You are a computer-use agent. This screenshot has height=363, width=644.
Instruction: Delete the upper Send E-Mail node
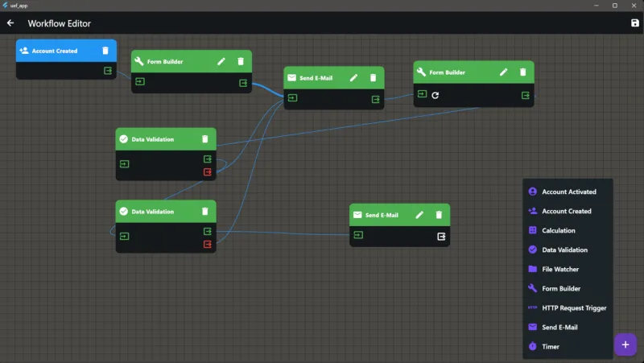click(373, 77)
